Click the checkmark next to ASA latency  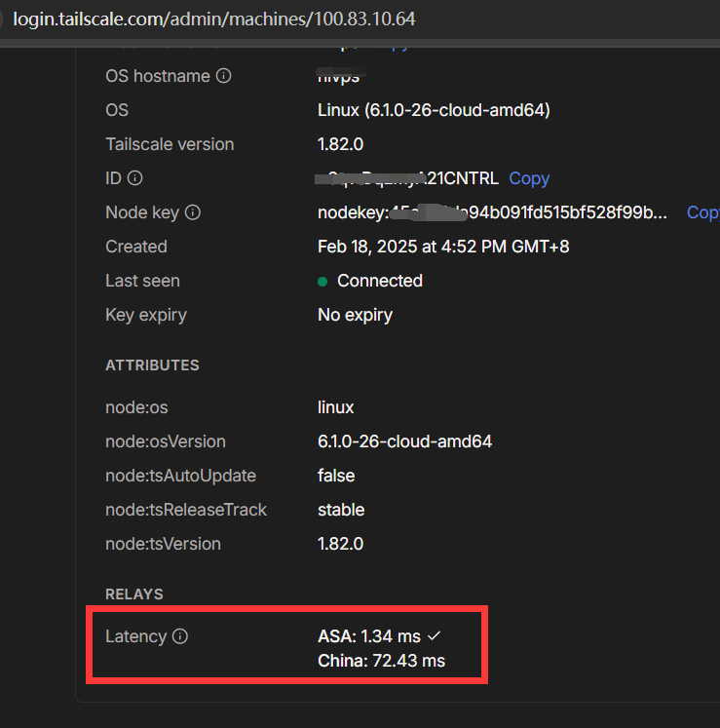(x=434, y=635)
